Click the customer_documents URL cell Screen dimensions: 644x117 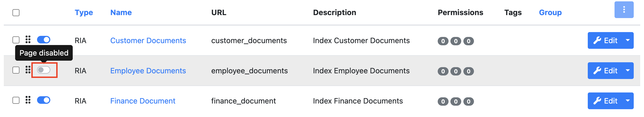tap(249, 40)
